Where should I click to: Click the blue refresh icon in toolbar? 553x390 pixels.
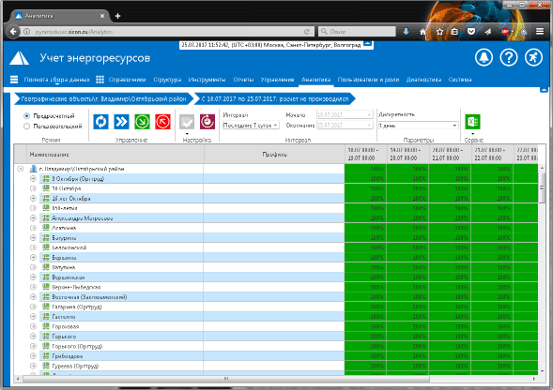[101, 122]
